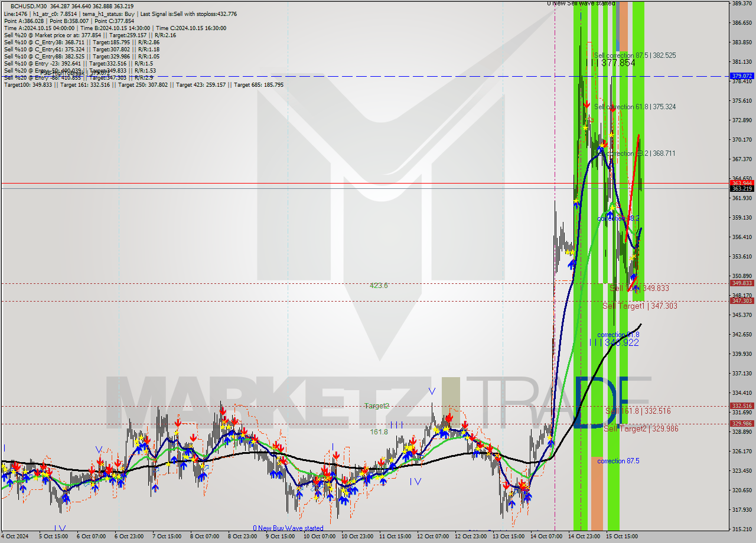Click the 386.650 price axis value

click(741, 23)
